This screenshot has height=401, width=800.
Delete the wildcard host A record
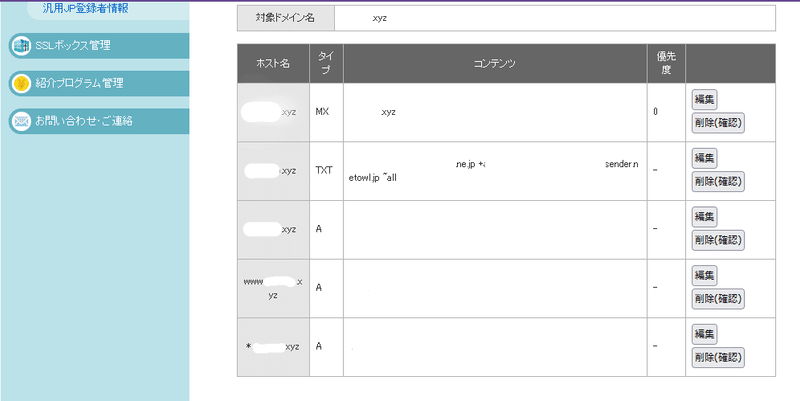pyautogui.click(x=718, y=357)
